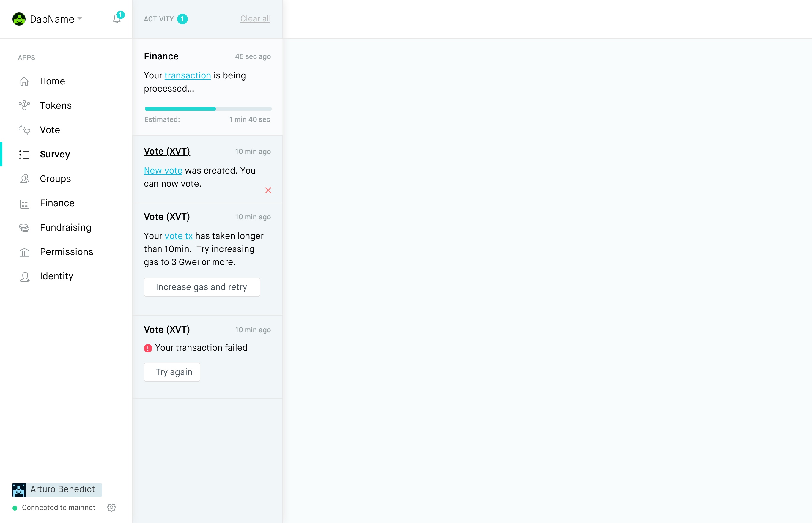812x523 pixels.
Task: Go to the Tokens app
Action: pos(56,105)
